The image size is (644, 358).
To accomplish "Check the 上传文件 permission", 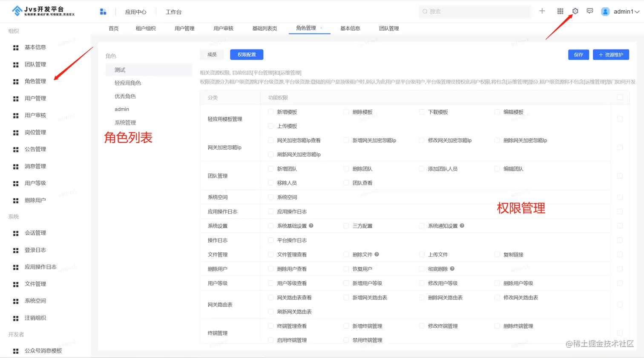I will [422, 254].
